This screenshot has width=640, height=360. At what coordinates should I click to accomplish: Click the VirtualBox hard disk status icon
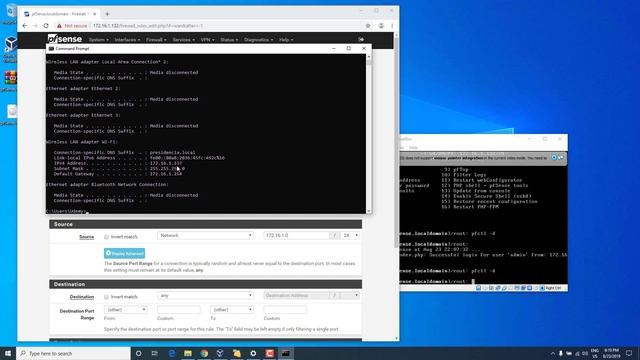(x=478, y=288)
